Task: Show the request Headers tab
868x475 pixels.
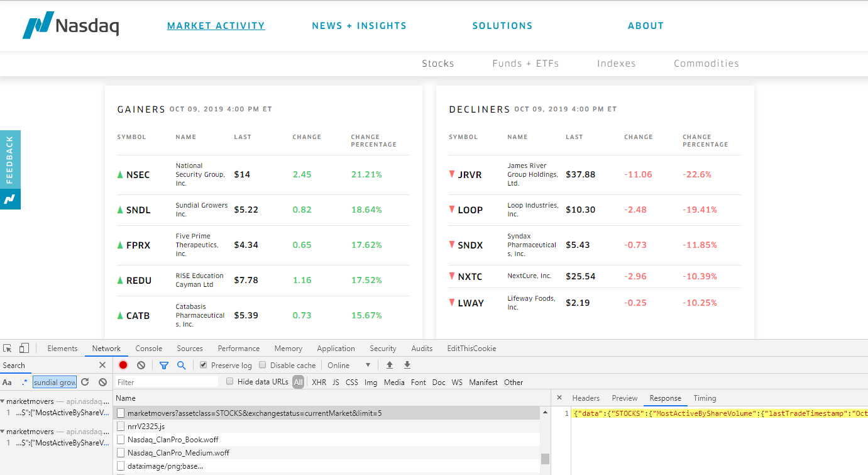Action: 586,398
